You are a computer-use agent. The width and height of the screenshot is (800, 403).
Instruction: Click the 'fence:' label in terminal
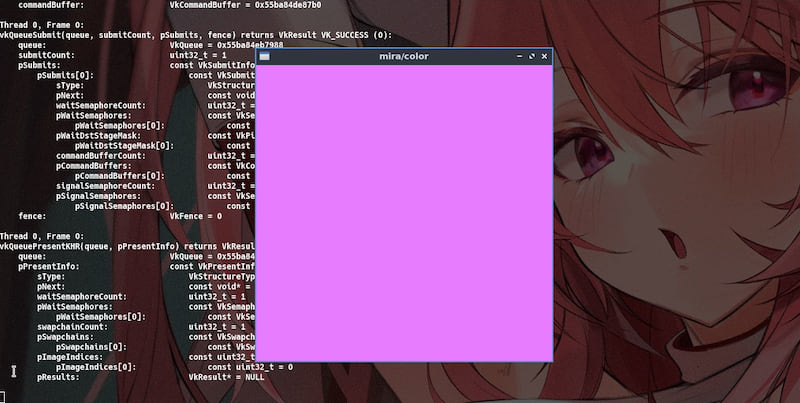(x=32, y=216)
